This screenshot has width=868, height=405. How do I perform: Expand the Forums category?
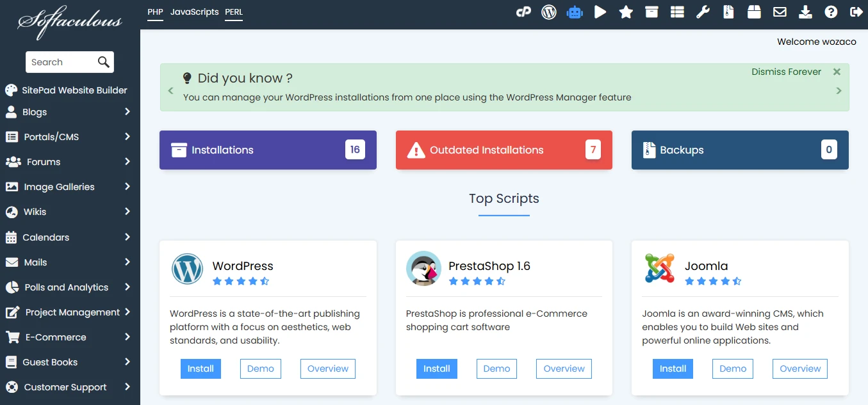click(x=127, y=162)
